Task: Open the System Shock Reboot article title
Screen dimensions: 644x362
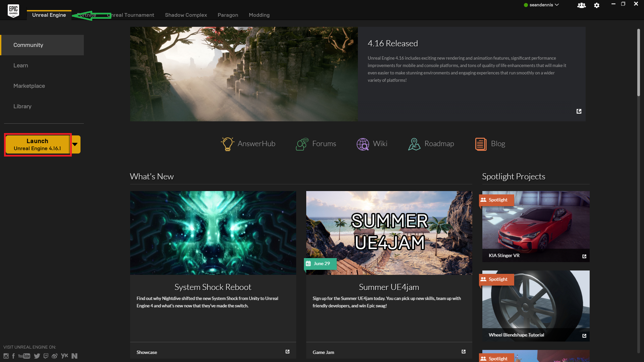Action: click(x=213, y=287)
